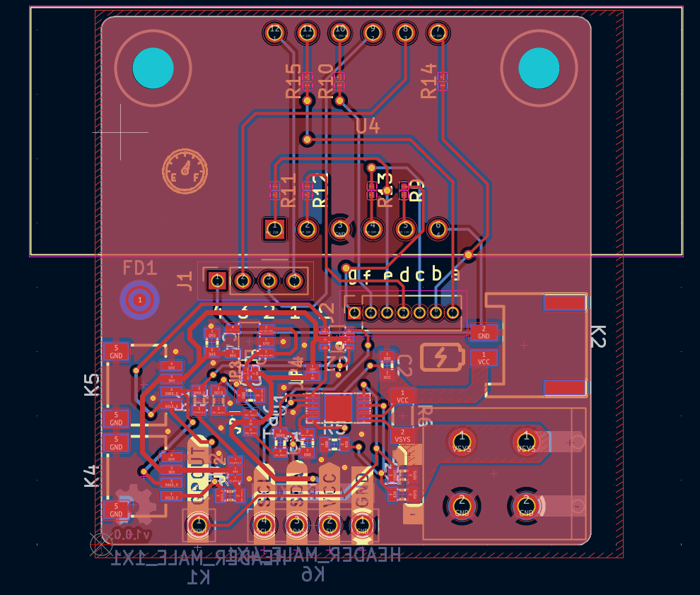Click the K6 reference text at bottom
700x595 pixels.
(313, 575)
